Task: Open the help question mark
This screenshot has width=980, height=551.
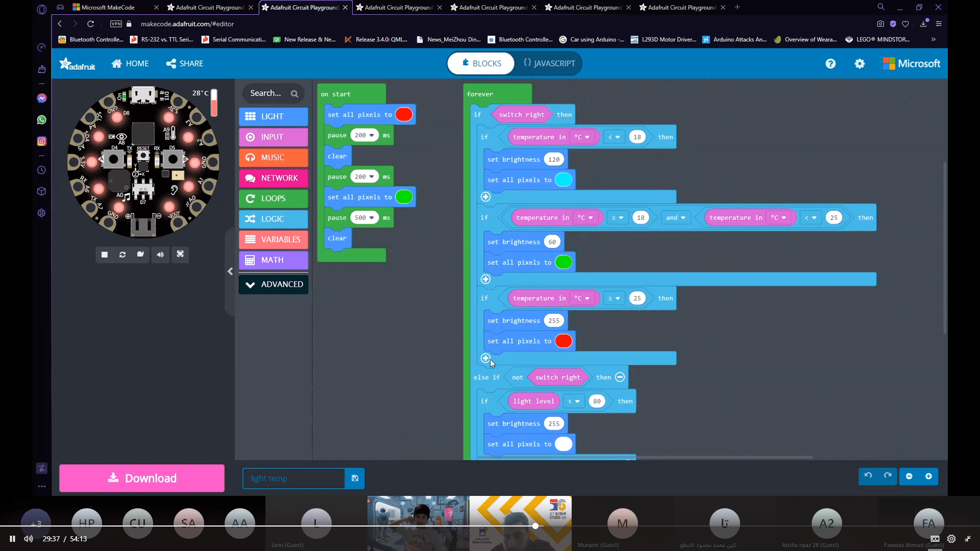Action: click(x=830, y=64)
